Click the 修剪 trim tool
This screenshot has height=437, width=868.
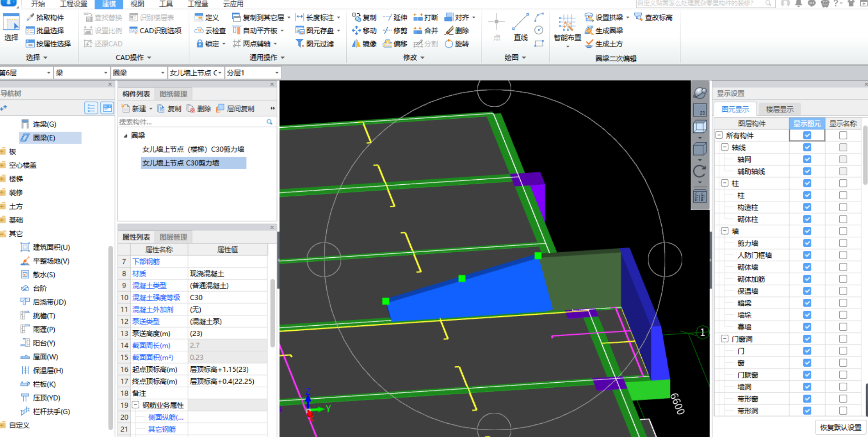(x=395, y=31)
